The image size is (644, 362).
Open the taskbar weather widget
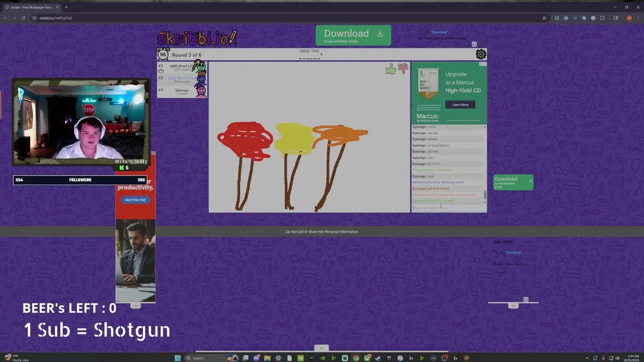point(17,358)
